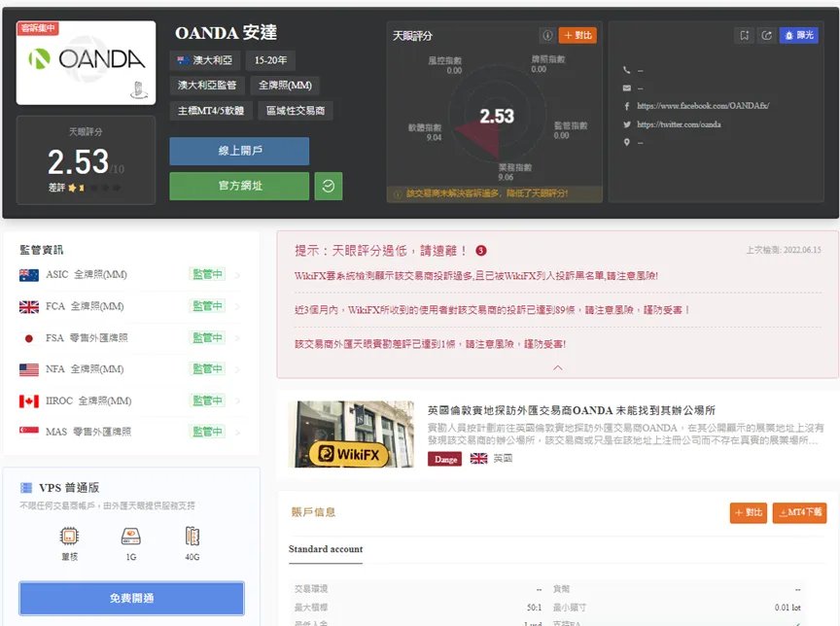The width and height of the screenshot is (840, 626).
Task: Click the 單核 CPU icon
Action: point(70,536)
